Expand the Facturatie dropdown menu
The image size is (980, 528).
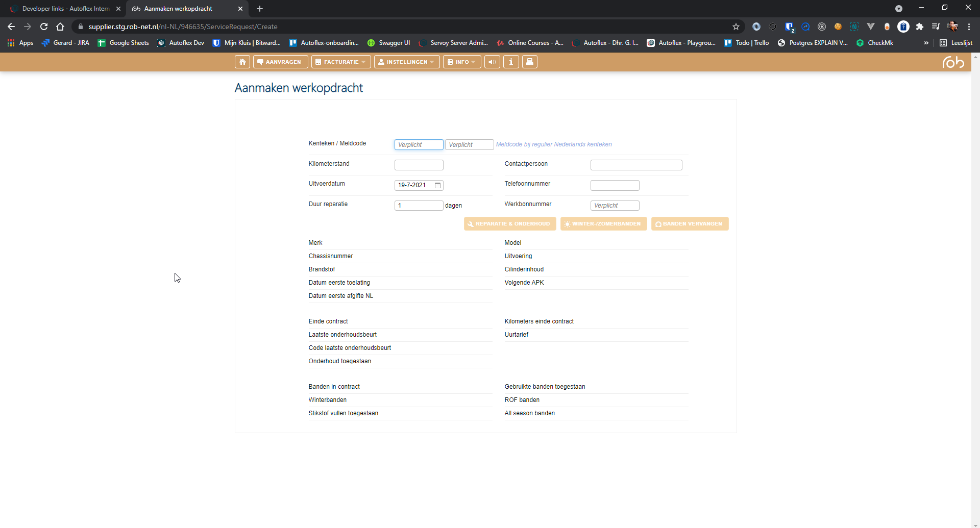[340, 62]
